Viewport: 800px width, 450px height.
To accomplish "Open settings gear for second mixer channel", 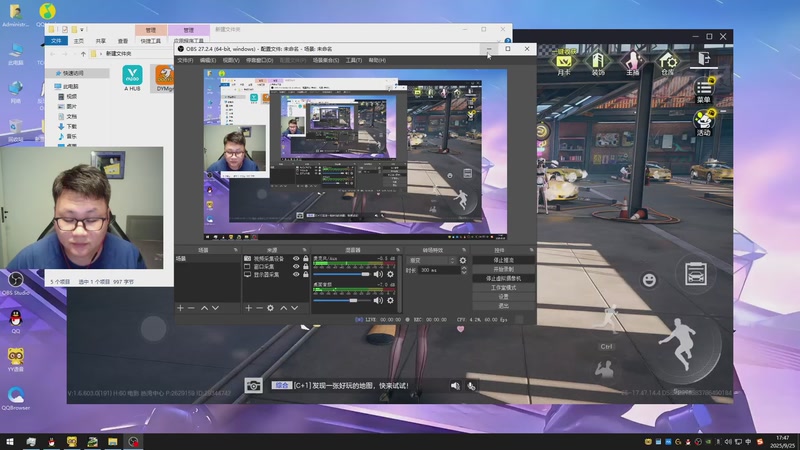I will [x=390, y=301].
